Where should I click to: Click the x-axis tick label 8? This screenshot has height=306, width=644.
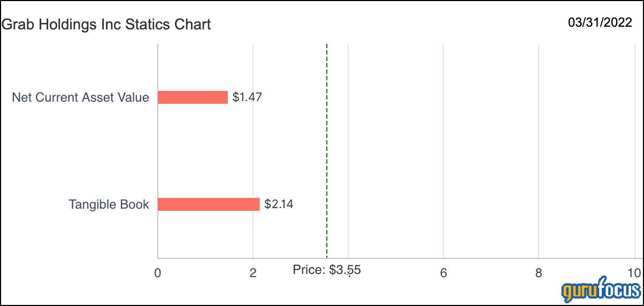pyautogui.click(x=539, y=273)
